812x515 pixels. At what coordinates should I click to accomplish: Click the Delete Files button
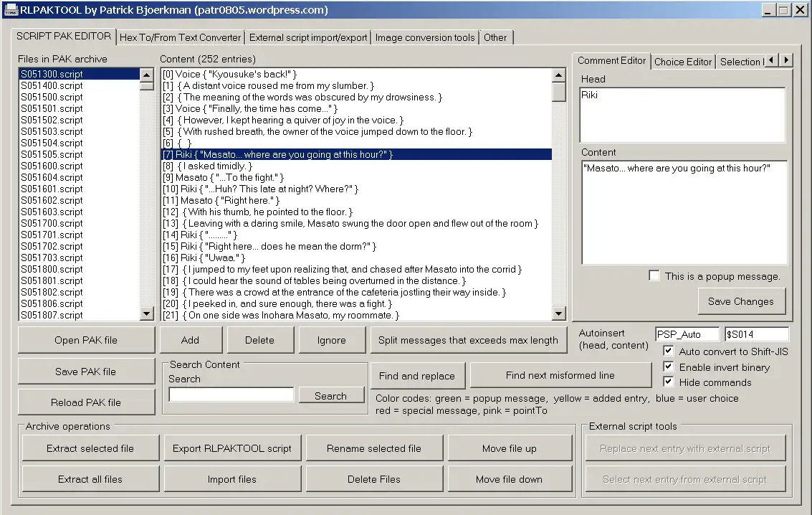374,479
